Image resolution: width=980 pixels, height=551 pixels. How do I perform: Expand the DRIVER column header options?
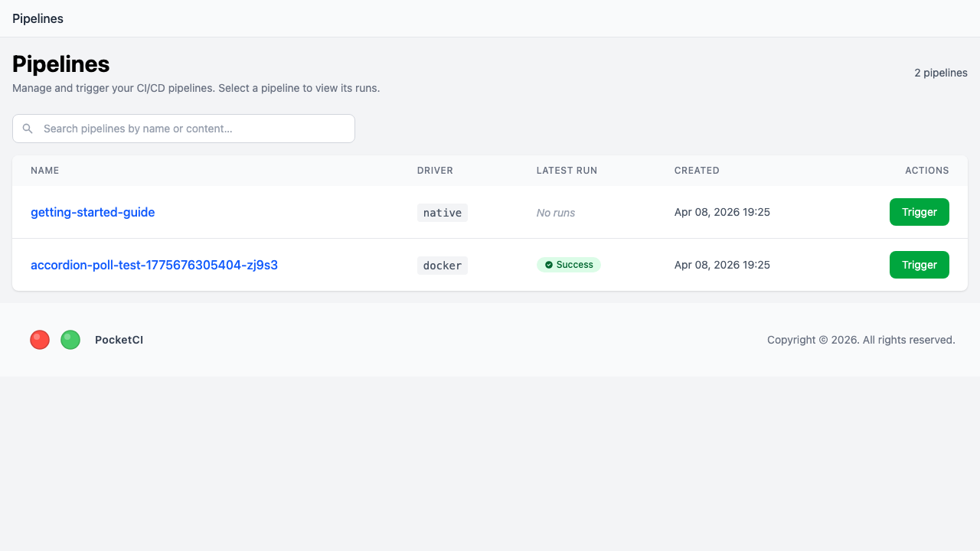click(x=435, y=170)
